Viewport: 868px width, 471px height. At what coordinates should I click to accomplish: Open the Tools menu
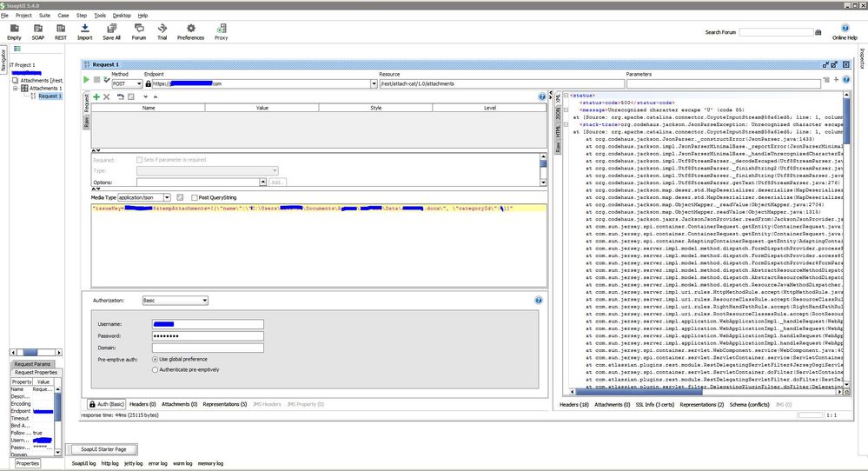pyautogui.click(x=100, y=16)
